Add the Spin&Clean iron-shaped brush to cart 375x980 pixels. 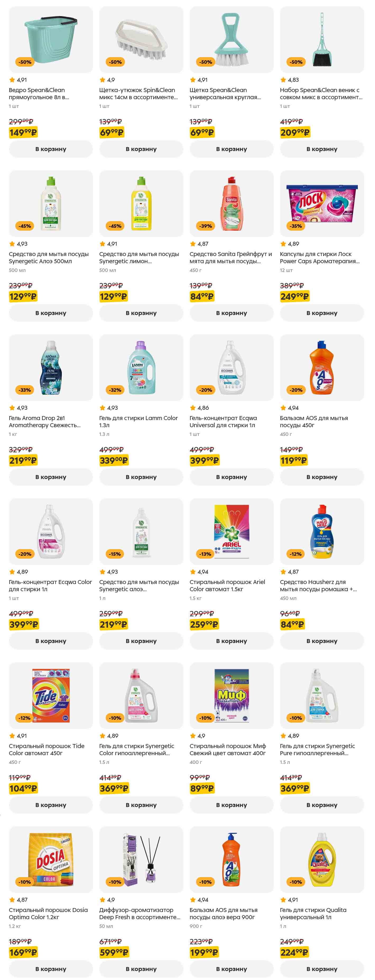coord(141,149)
